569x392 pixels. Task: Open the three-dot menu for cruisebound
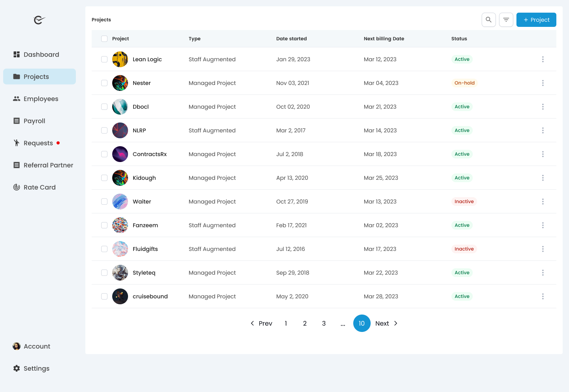click(x=543, y=296)
